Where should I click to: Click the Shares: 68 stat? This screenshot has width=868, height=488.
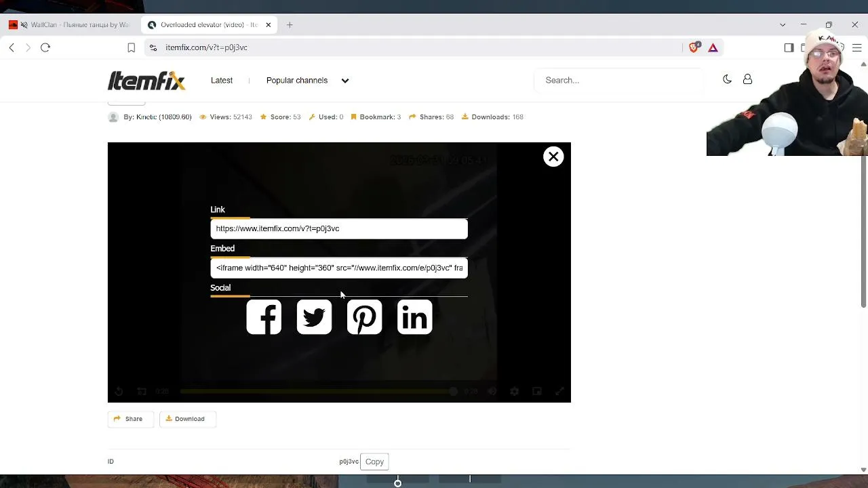431,117
